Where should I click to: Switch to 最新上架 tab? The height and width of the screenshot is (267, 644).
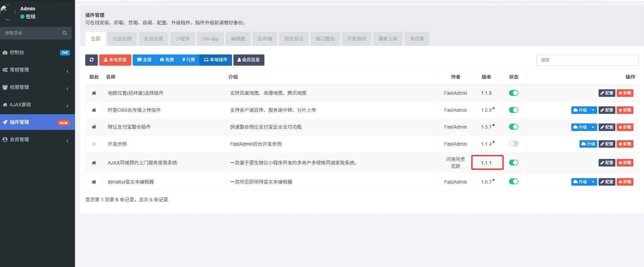(x=388, y=39)
